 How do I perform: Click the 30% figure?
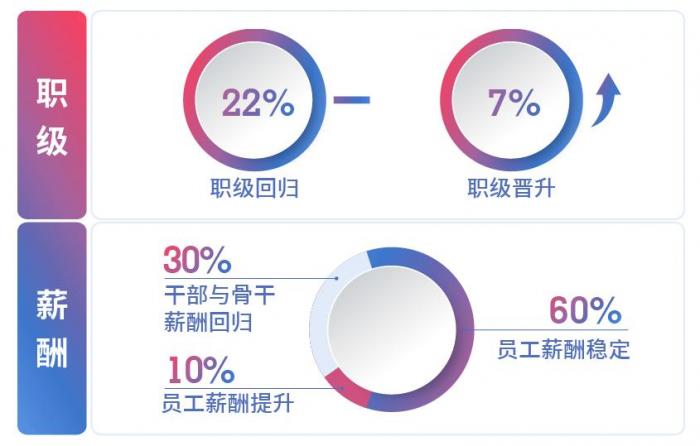coord(197,261)
